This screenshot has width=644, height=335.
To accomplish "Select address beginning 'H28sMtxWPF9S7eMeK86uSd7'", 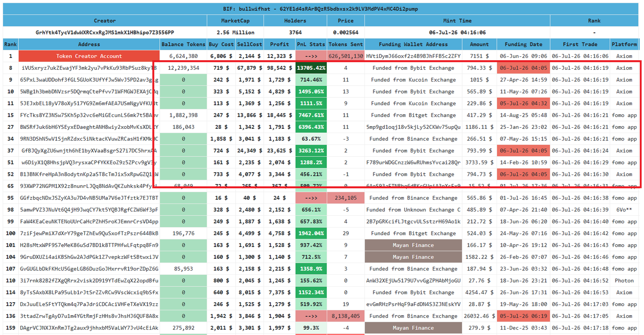I will click(x=89, y=245).
